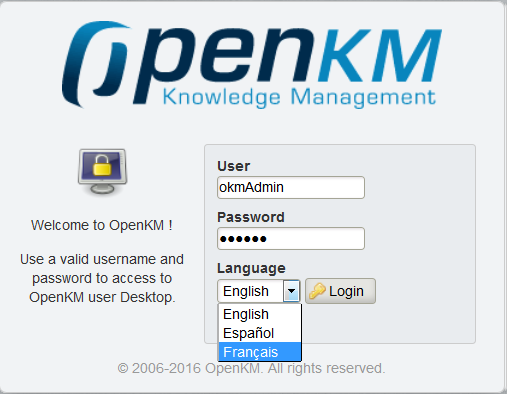The width and height of the screenshot is (507, 394).
Task: Click the 'Use a valid username' instructions
Action: click(102, 278)
